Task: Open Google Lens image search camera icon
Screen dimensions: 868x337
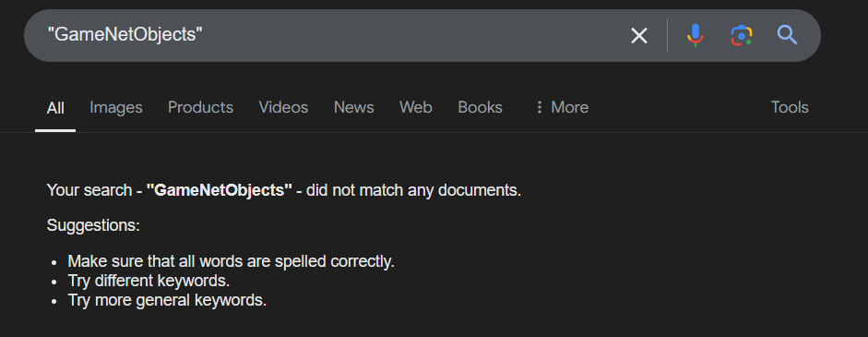Action: pyautogui.click(x=742, y=35)
